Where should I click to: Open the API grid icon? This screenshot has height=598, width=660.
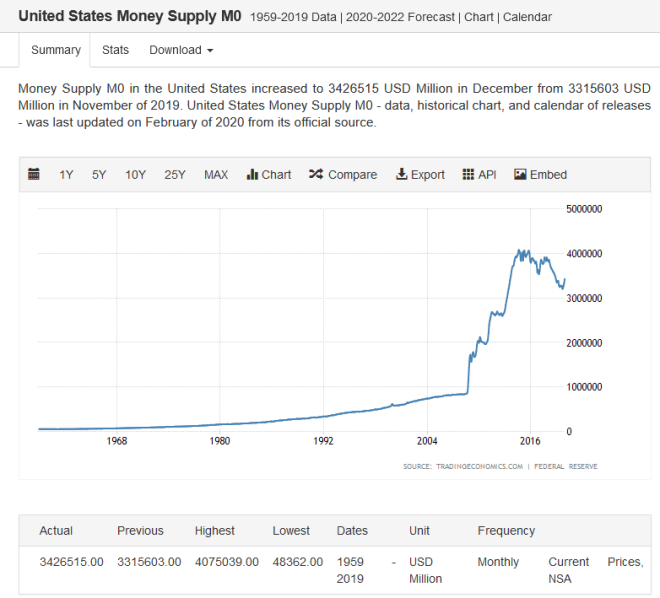coord(468,174)
